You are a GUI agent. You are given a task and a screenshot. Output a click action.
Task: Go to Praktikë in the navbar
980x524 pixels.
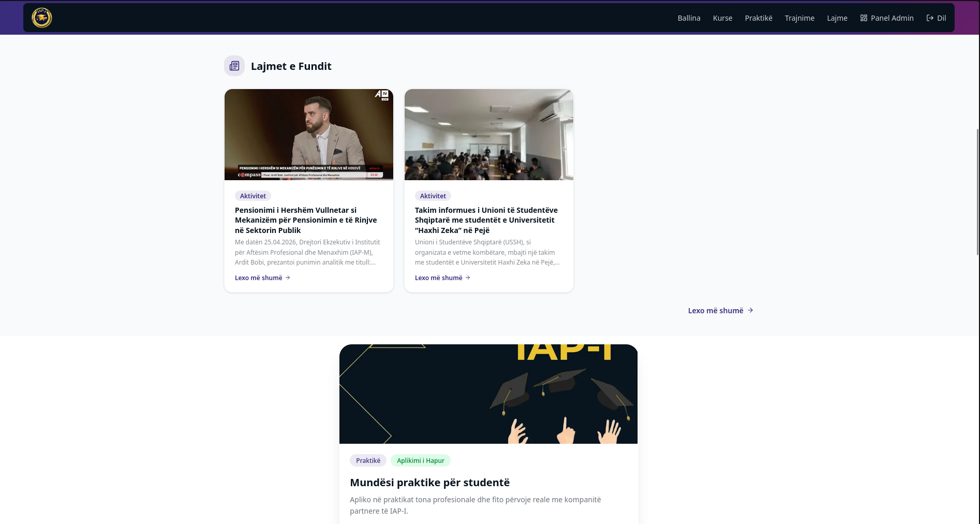point(759,18)
